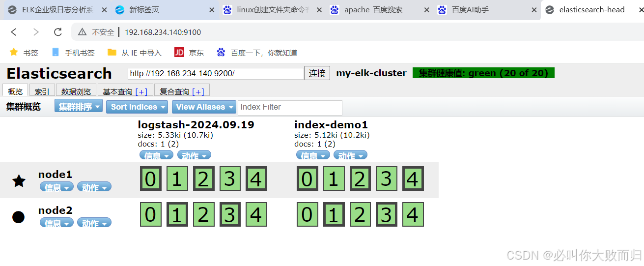Viewport: 644px width, 266px height.
Task: Click the Elasticsearch heading title
Action: click(x=59, y=73)
